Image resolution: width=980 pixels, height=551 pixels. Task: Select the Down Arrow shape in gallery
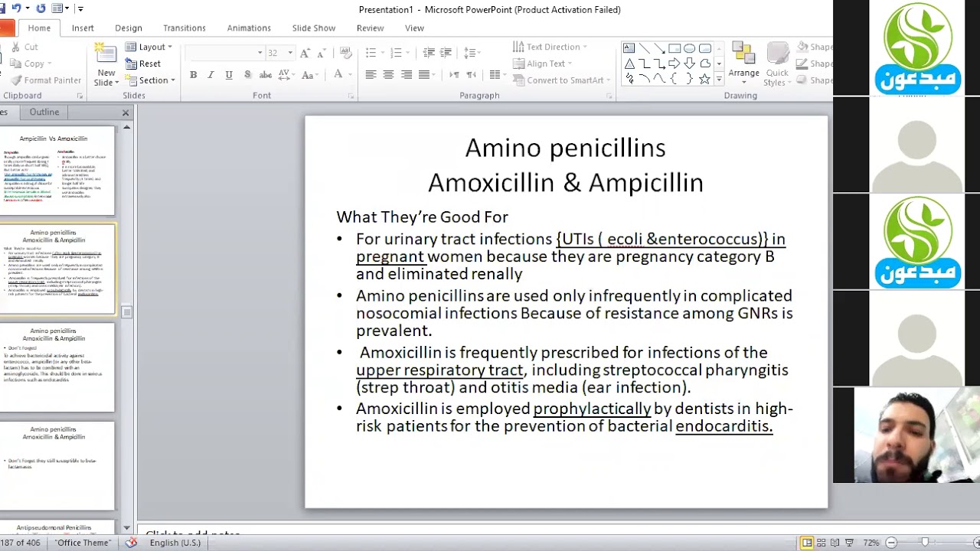point(690,64)
